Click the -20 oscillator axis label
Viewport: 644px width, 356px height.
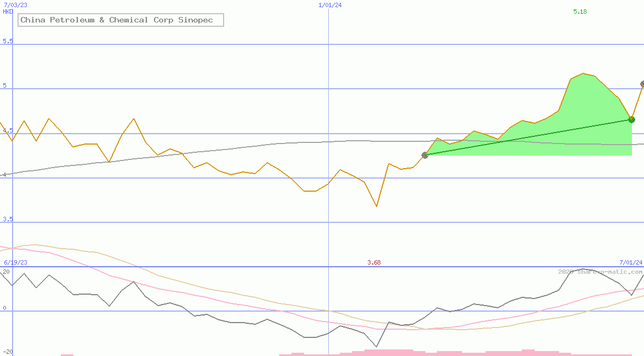8,352
